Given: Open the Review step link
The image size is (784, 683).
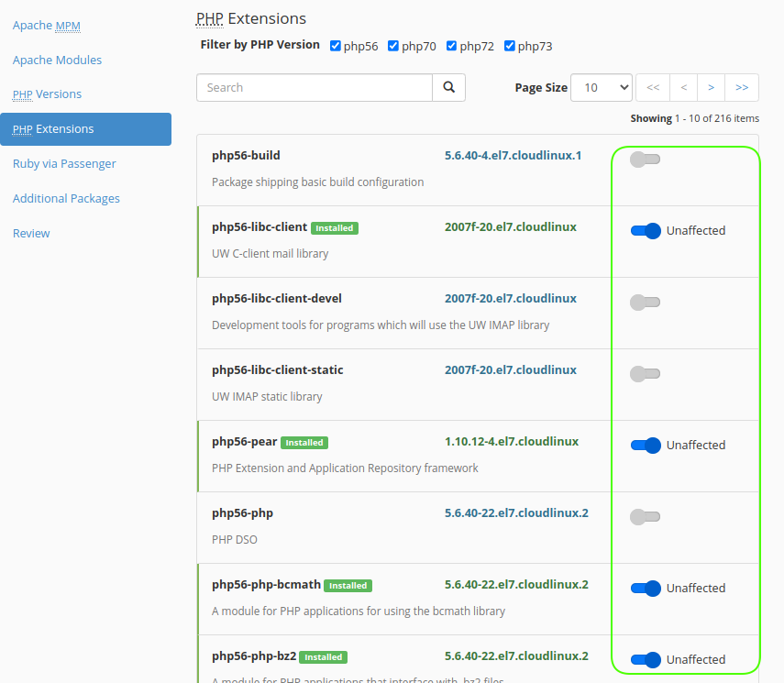Looking at the screenshot, I should [31, 234].
